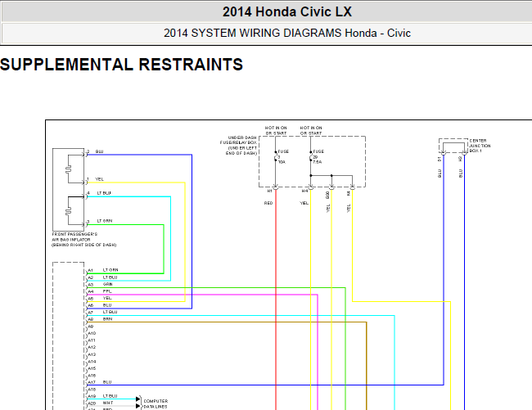Click the inflator pin 1 "YEL" label
This screenshot has height=410, width=532.
(99, 179)
